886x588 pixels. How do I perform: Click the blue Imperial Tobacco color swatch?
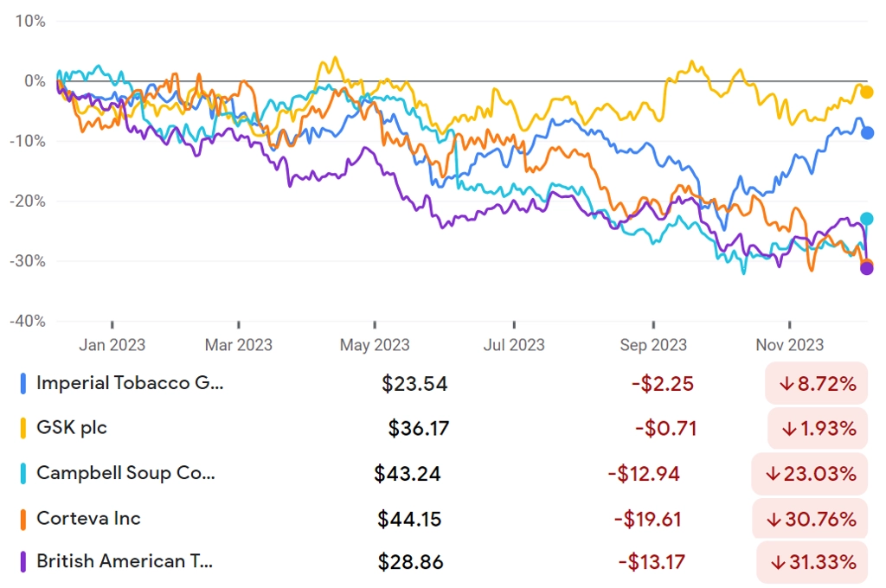23,384
